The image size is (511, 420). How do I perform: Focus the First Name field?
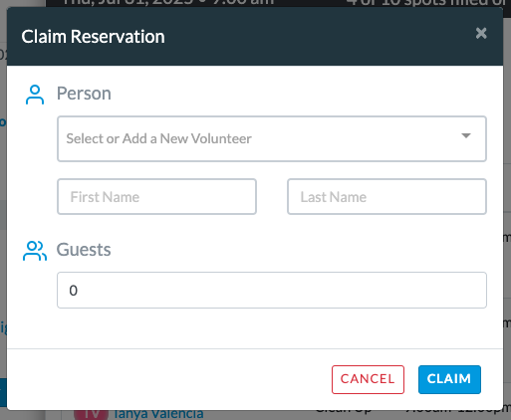point(156,197)
